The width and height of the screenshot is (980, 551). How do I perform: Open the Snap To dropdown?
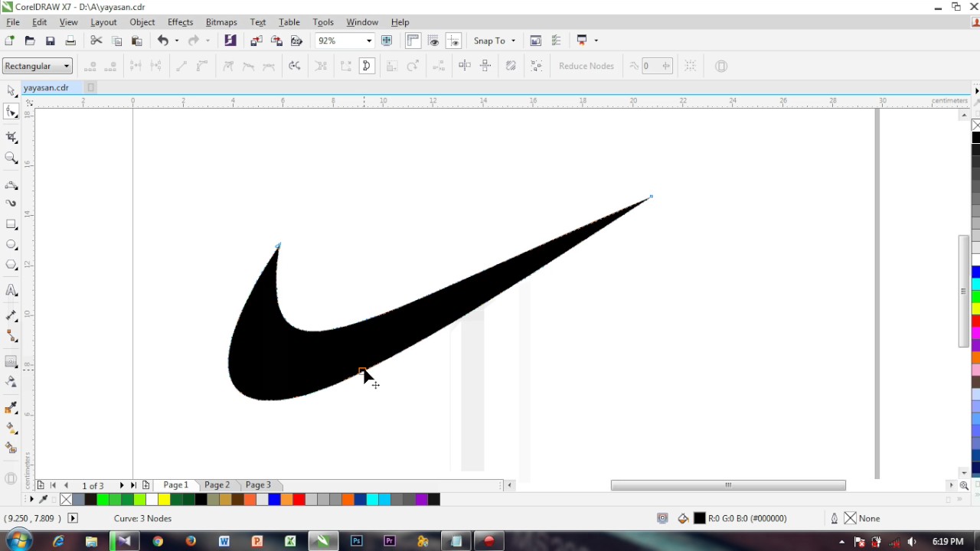coord(495,41)
